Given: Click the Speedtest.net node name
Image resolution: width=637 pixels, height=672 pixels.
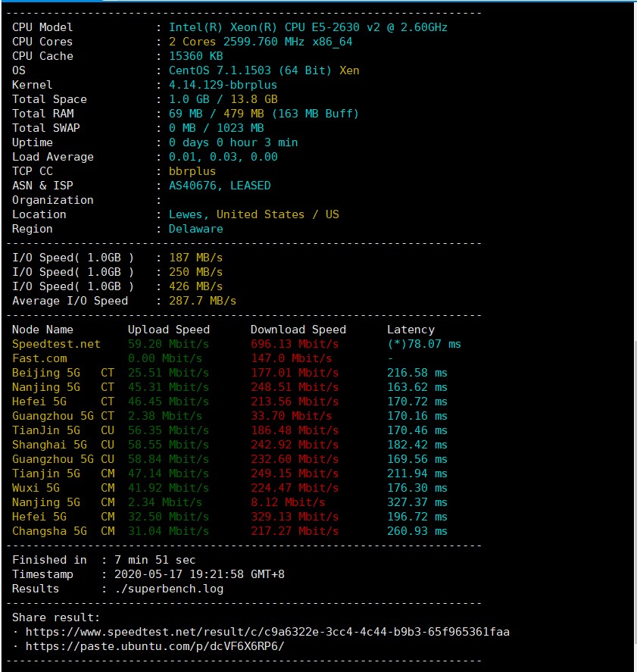Looking at the screenshot, I should coord(56,344).
